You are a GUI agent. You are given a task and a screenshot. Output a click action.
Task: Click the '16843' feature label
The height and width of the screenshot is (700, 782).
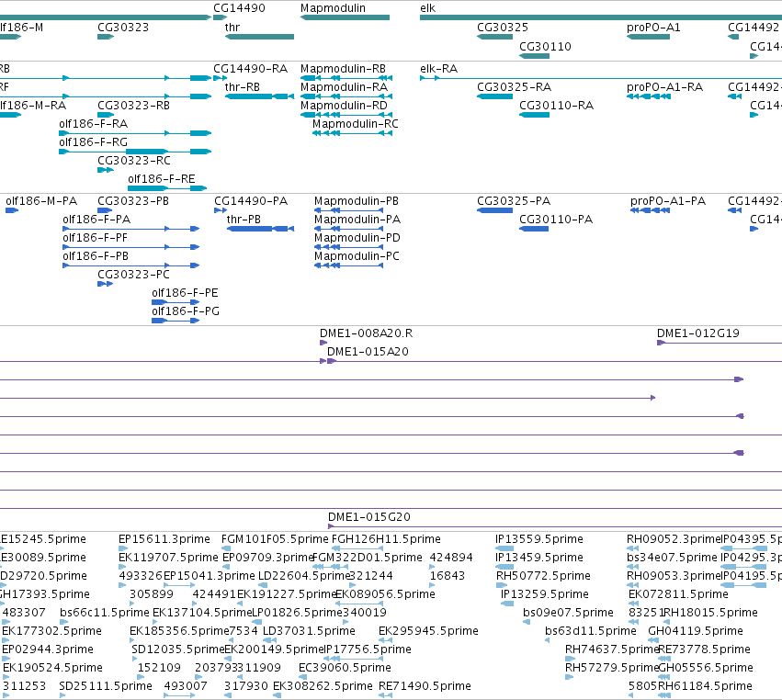click(x=448, y=576)
